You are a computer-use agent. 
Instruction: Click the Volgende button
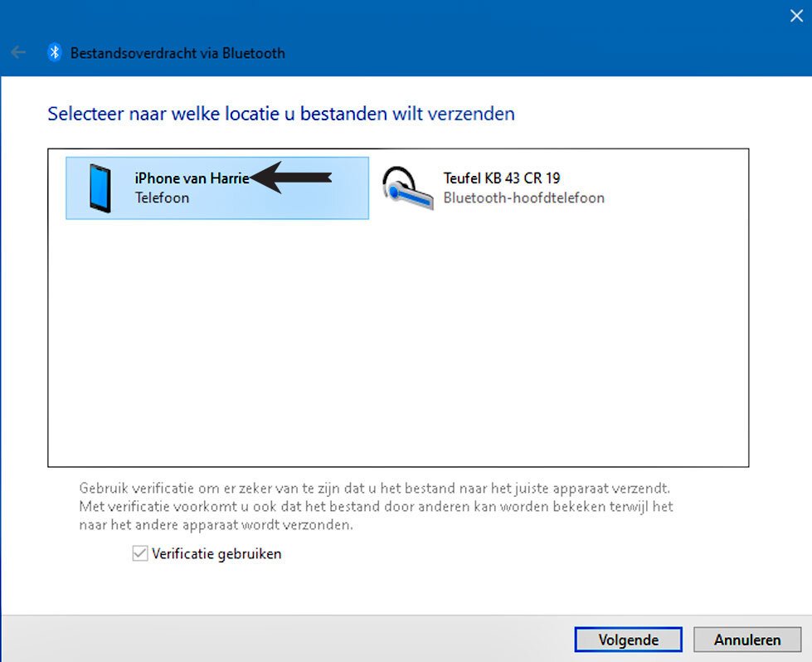click(628, 640)
